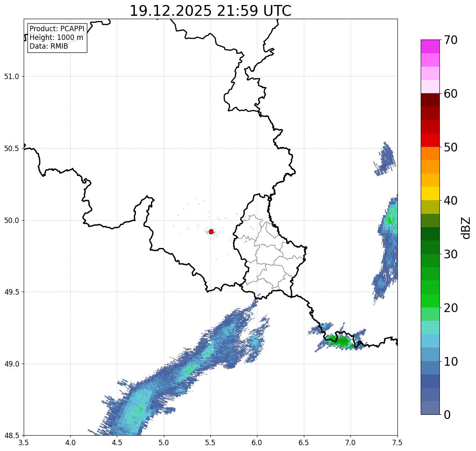
Task: Click the 20 colorbar tick label
Action: 451,308
